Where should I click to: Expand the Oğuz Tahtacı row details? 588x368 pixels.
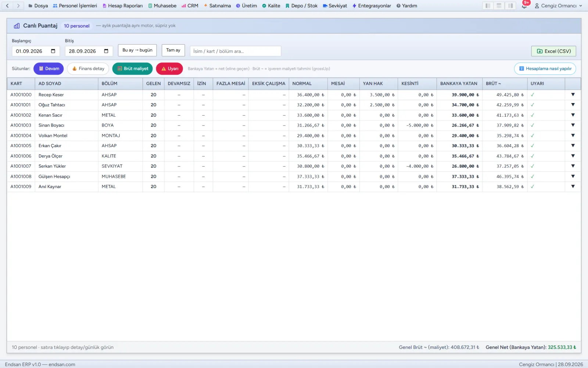573,105
